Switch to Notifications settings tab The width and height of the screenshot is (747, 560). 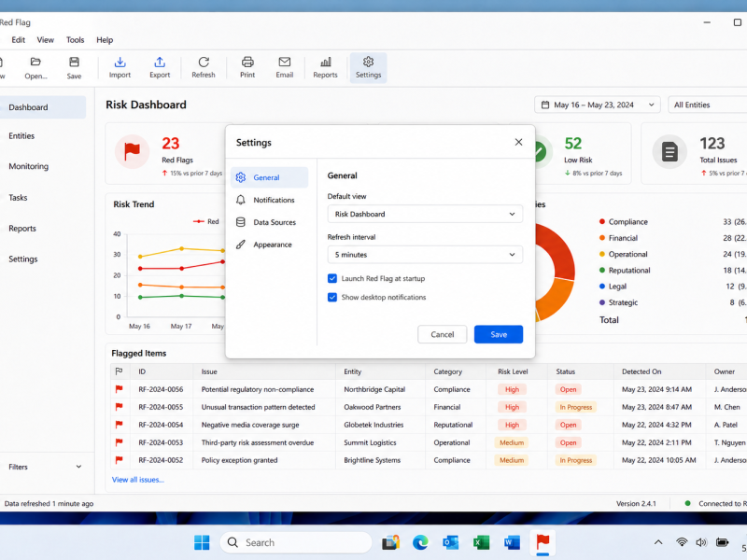coord(270,200)
